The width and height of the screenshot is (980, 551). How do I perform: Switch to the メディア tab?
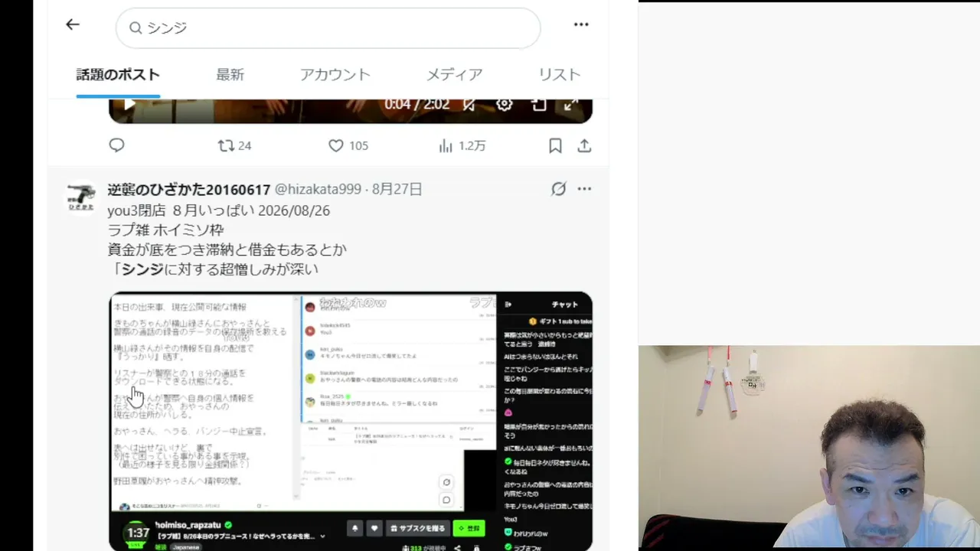click(x=455, y=74)
